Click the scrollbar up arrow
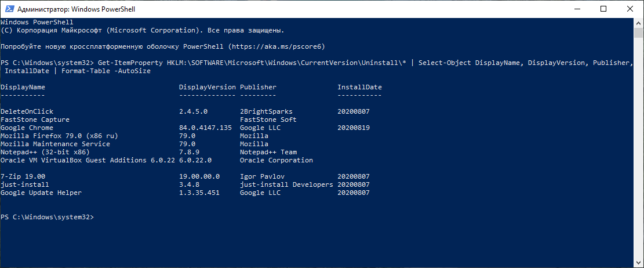Viewport: 644px width, 268px height. [638, 23]
